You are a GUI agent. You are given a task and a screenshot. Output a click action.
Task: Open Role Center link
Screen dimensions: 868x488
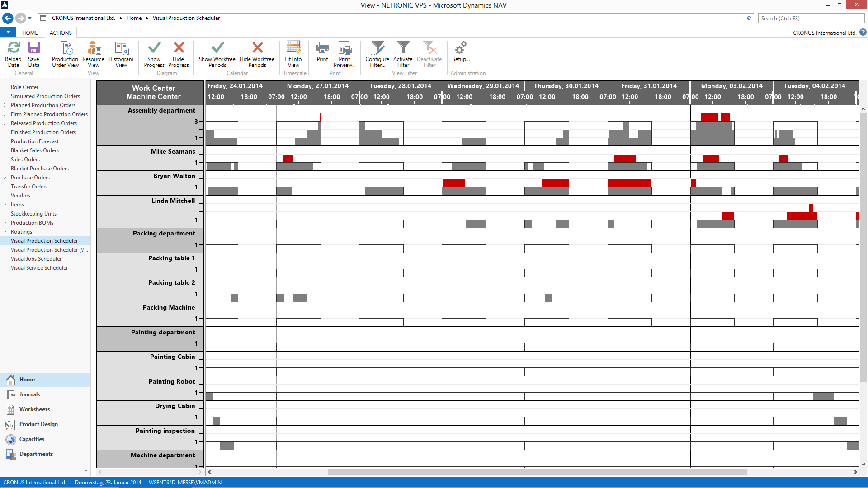(24, 87)
